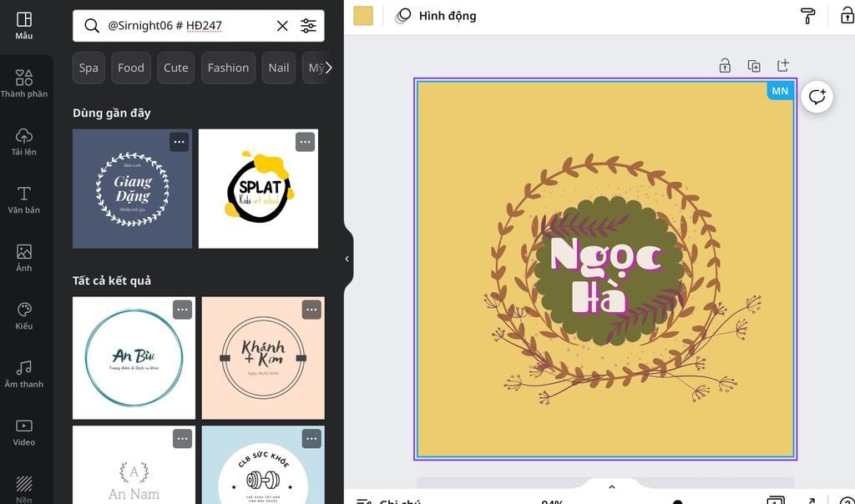The height and width of the screenshot is (504, 855).
Task: Open the Ảnh photos tab
Action: click(x=24, y=258)
